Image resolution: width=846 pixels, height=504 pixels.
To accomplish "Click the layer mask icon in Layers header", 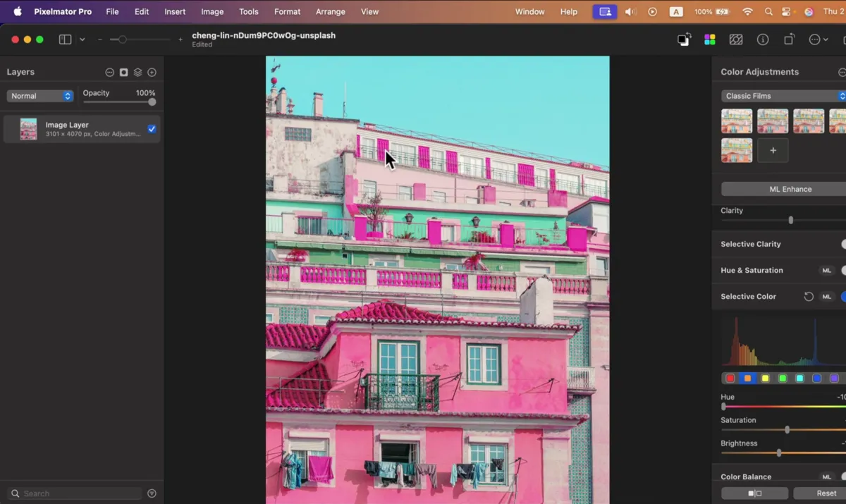I will tap(125, 72).
